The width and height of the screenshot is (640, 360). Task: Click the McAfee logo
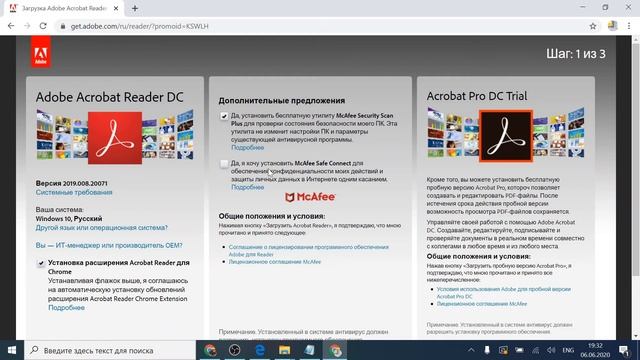310,198
